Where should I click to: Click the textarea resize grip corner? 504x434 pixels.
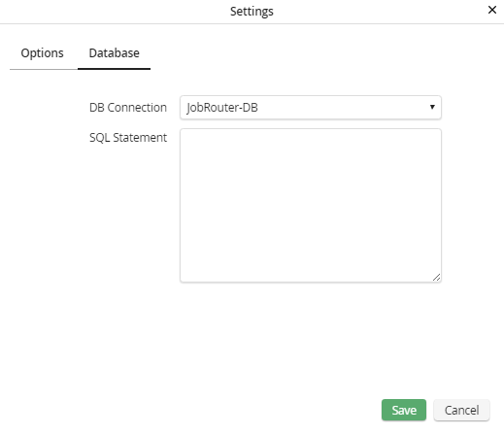coord(436,278)
